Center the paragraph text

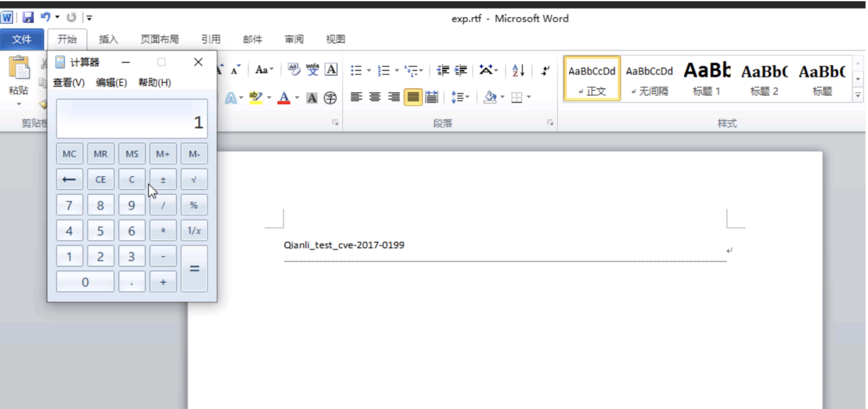click(375, 97)
